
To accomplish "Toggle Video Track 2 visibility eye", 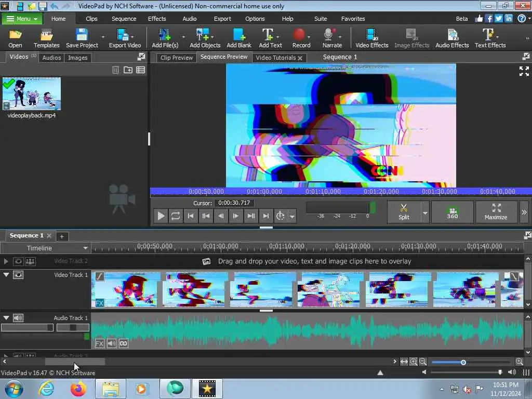I will click(x=18, y=261).
